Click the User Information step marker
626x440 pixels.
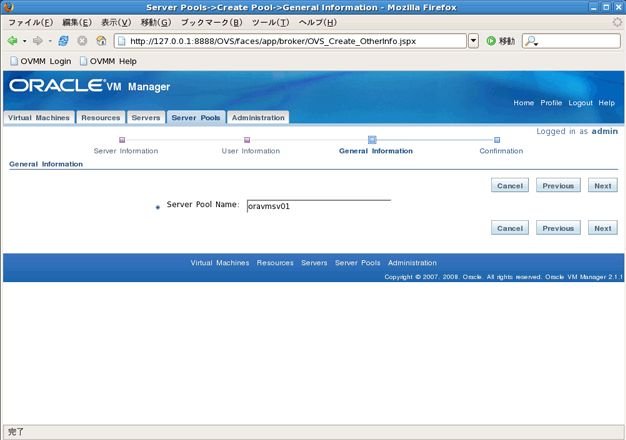tap(247, 140)
